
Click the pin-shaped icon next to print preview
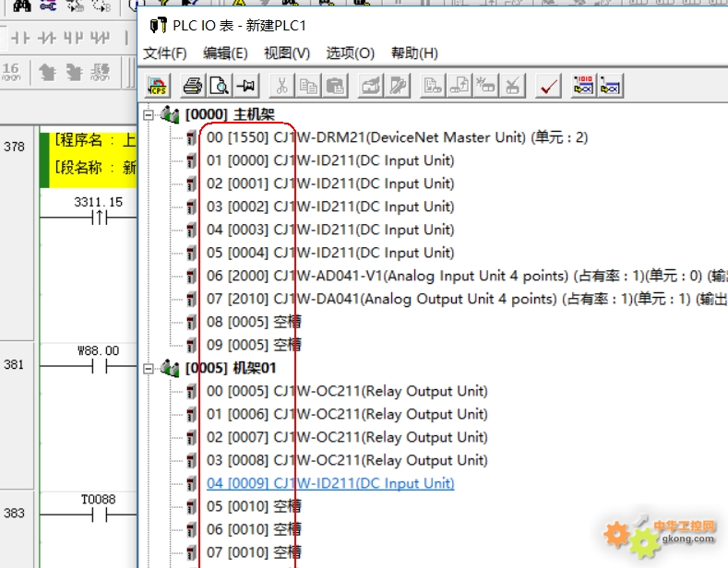pyautogui.click(x=245, y=86)
